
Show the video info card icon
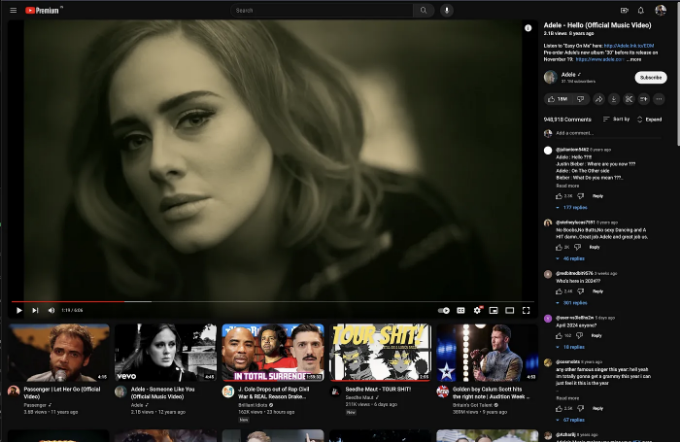pyautogui.click(x=528, y=28)
